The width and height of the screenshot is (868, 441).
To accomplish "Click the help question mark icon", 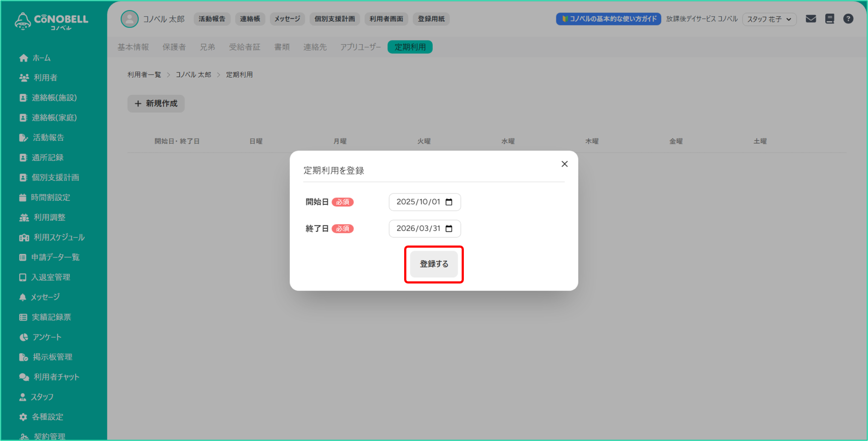I will 848,19.
